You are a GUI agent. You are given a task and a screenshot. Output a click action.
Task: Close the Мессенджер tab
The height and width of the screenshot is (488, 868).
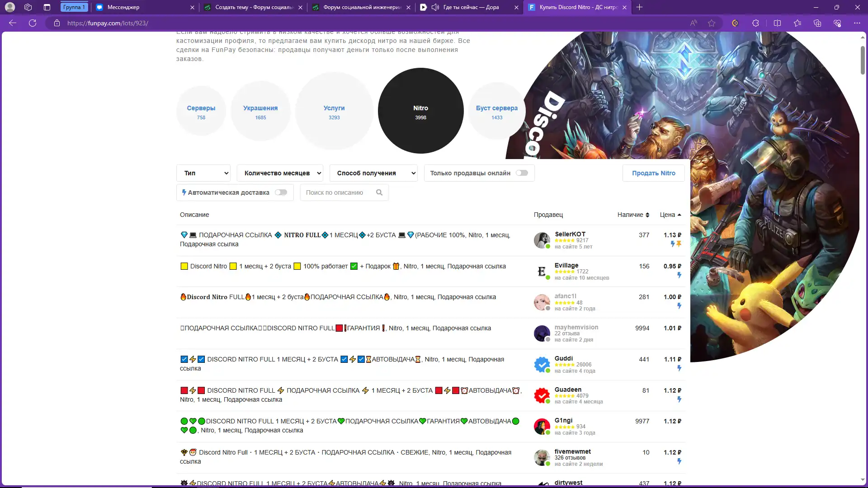[192, 7]
